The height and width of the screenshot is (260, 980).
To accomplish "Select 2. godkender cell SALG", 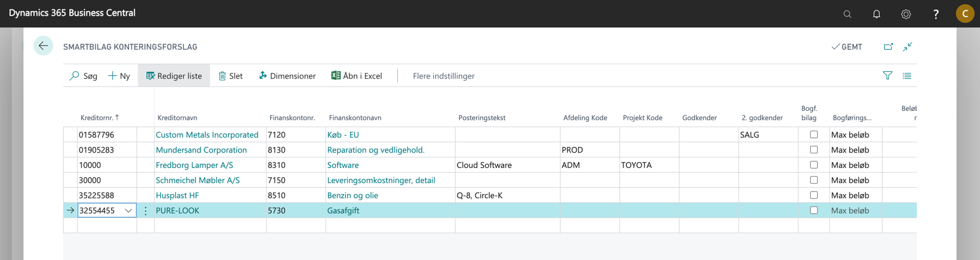I will tap(768, 135).
